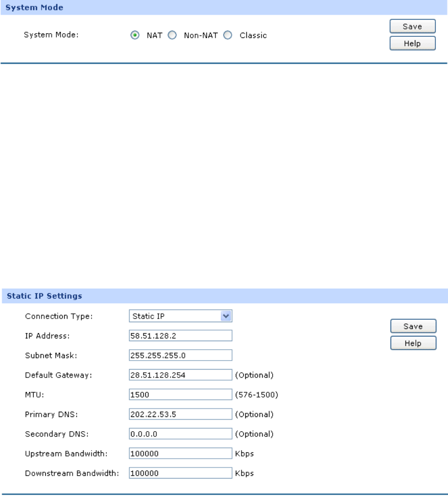The width and height of the screenshot is (448, 497).
Task: Select the Classic system mode radio button
Action: pyautogui.click(x=228, y=35)
